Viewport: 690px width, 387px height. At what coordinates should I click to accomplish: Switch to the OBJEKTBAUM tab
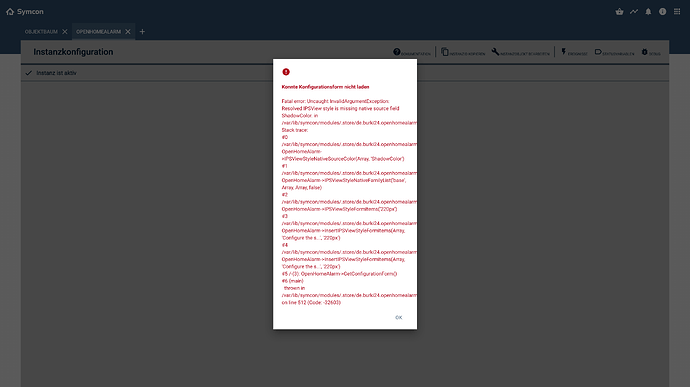pos(41,32)
